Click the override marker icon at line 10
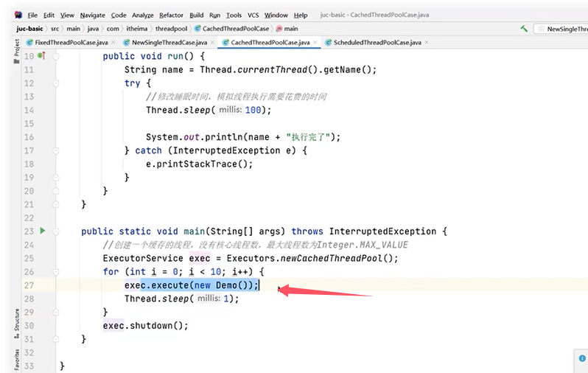Screen dimensions: 588x373 click(x=41, y=56)
